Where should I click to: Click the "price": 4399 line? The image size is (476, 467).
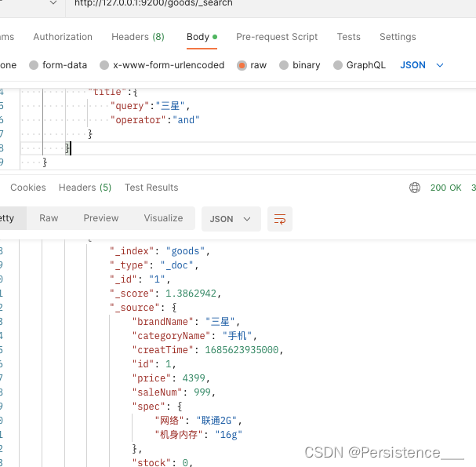click(x=171, y=378)
